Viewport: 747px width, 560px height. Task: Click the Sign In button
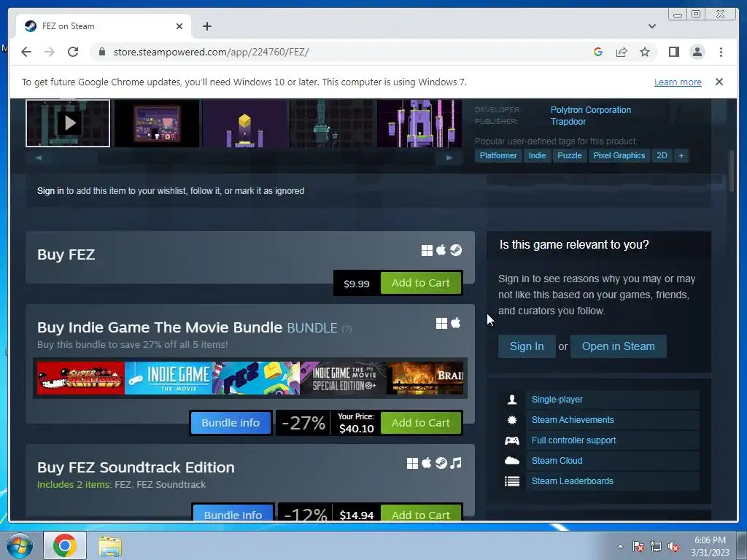coord(527,346)
